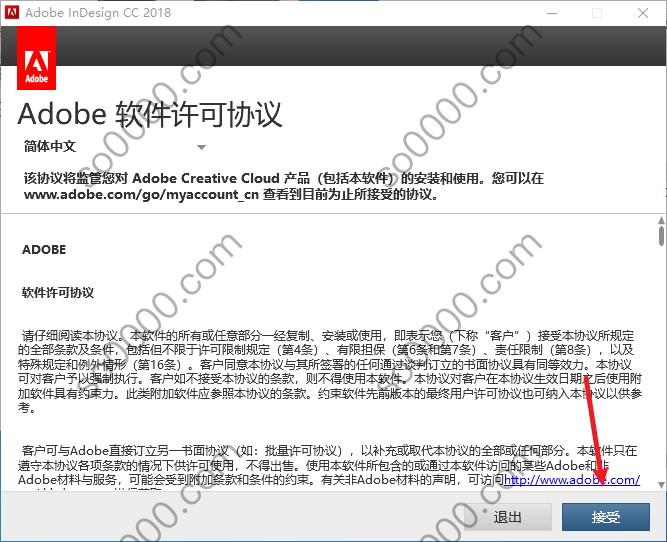Click the 'Adobe 软件许可协议' main heading
Viewport: 667px width, 542px height.
coord(150,113)
